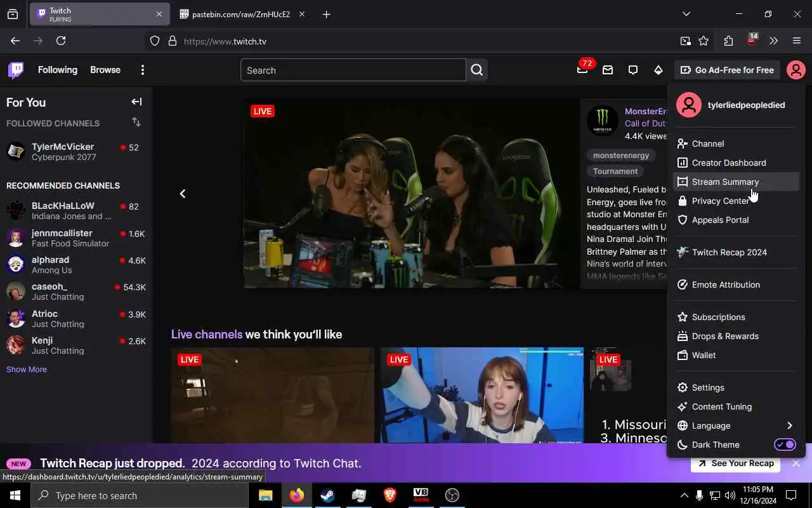Click the Get Bits diamond icon
Screen dimensions: 812x508
click(x=658, y=70)
